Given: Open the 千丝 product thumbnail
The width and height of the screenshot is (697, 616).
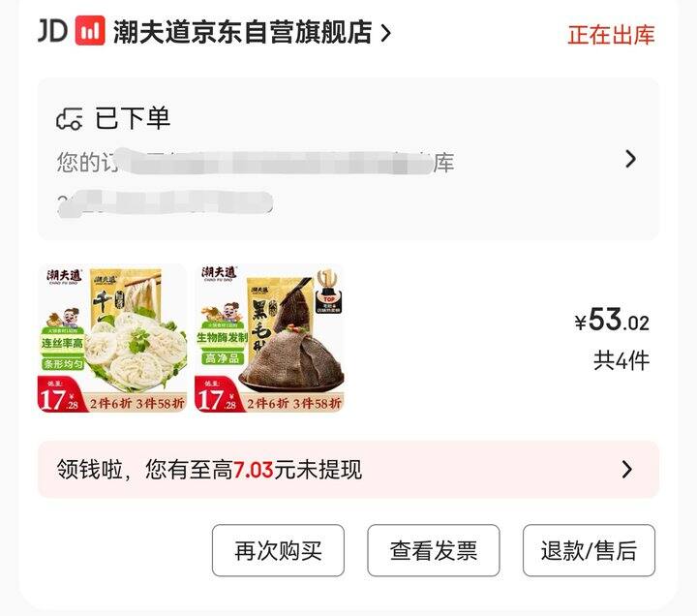Looking at the screenshot, I should coord(112,338).
